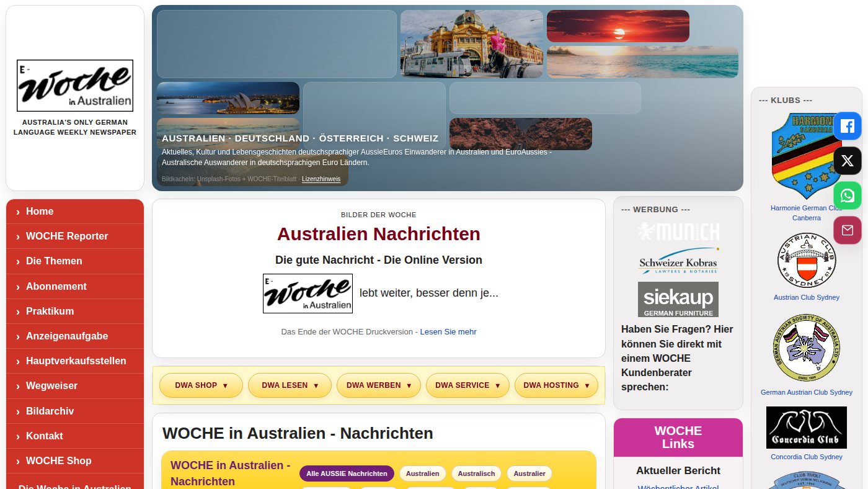Open Kontakt in the sidebar
This screenshot has width=868, height=489.
(75, 436)
